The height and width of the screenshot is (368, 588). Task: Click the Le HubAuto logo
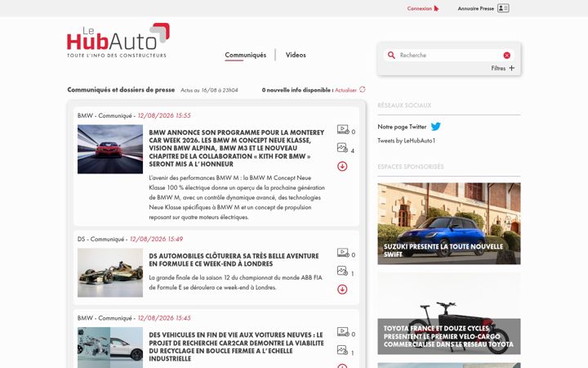click(x=118, y=41)
